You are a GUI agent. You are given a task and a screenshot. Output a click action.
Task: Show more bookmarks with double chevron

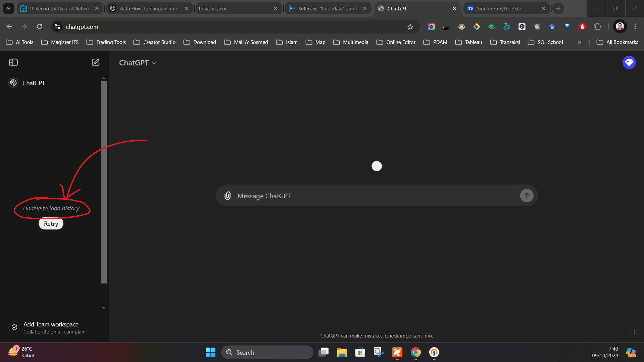(x=580, y=42)
